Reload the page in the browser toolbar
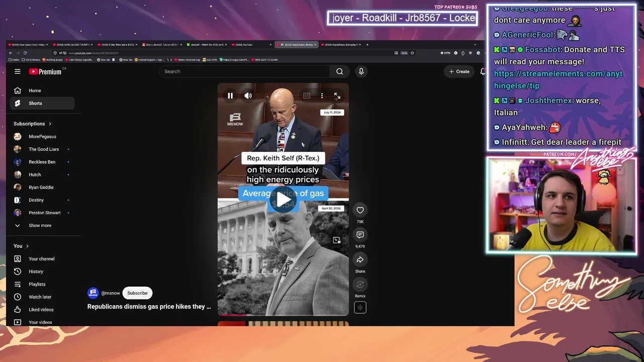 [25, 53]
